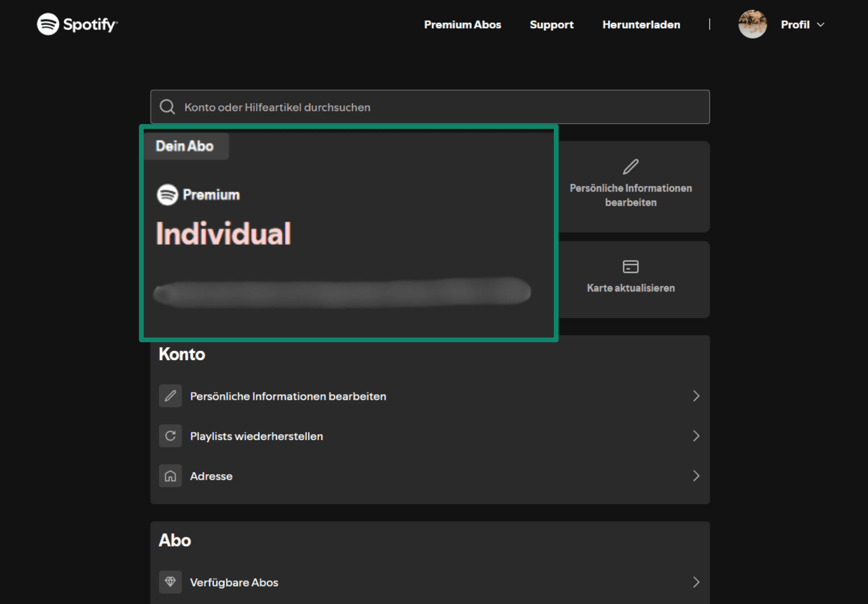The image size is (868, 604).
Task: Click the Spotify logo
Action: 76,25
